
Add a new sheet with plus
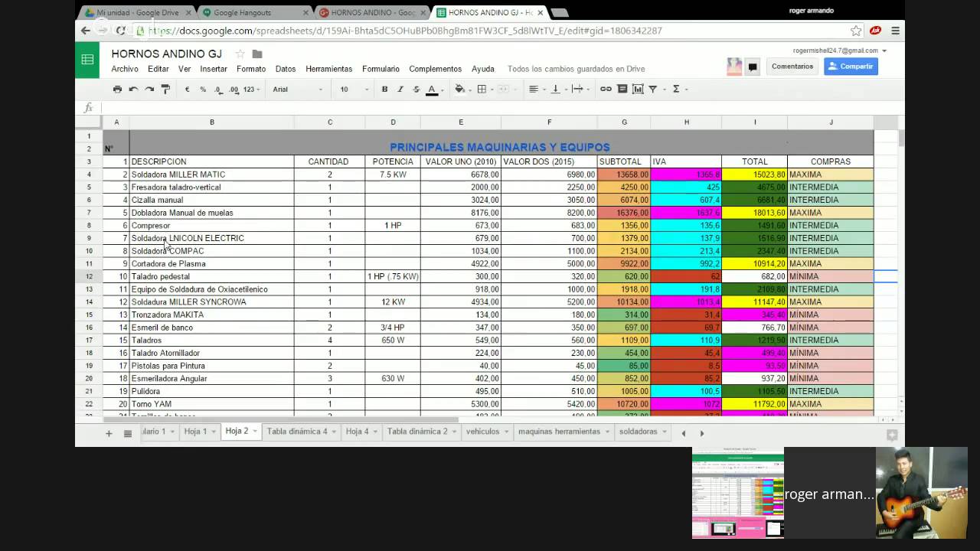pos(109,433)
